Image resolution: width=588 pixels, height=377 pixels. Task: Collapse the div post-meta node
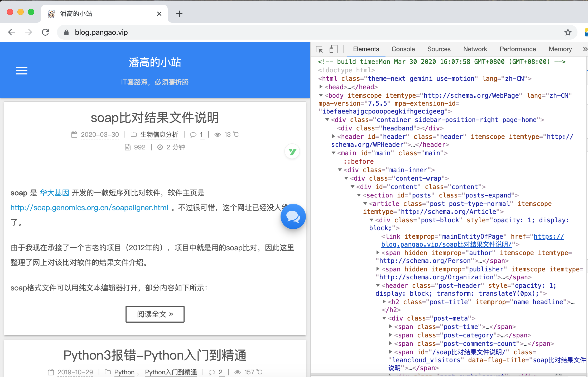point(384,318)
